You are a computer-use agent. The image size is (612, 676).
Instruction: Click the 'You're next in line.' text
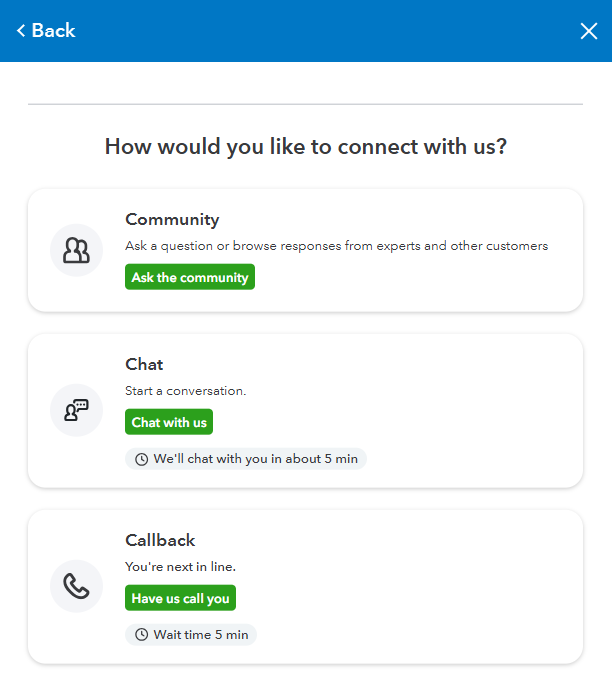(180, 567)
